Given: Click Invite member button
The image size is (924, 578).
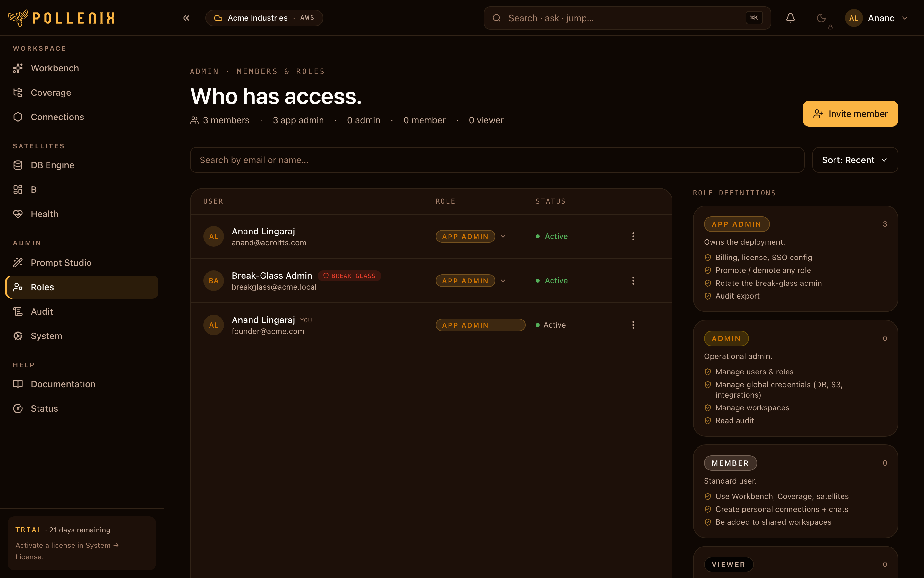Looking at the screenshot, I should 850,114.
